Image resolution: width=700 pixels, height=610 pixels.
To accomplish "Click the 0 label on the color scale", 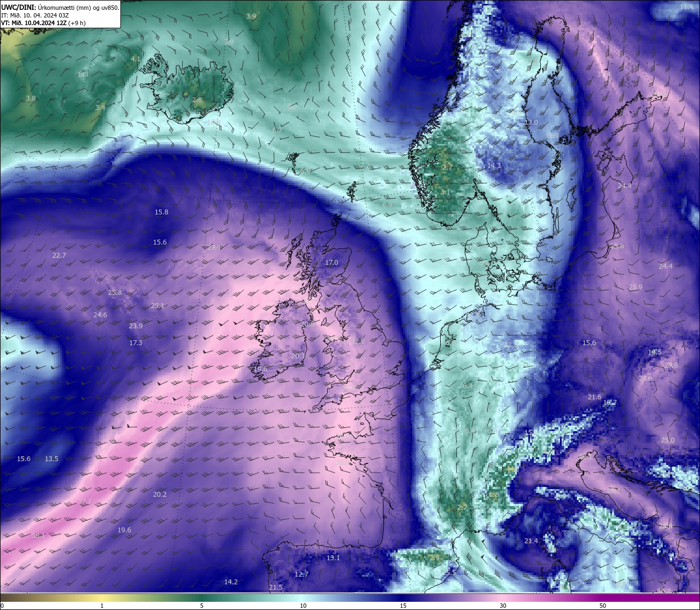I will tap(2, 606).
